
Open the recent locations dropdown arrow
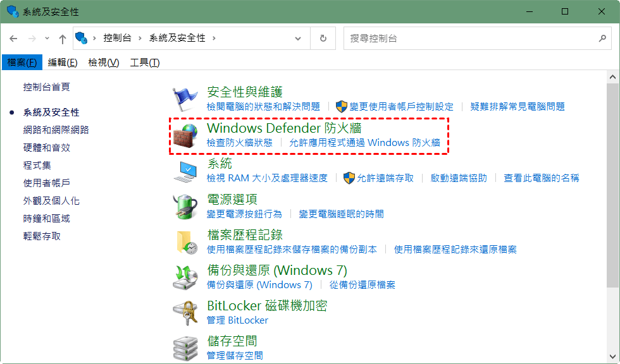click(47, 39)
